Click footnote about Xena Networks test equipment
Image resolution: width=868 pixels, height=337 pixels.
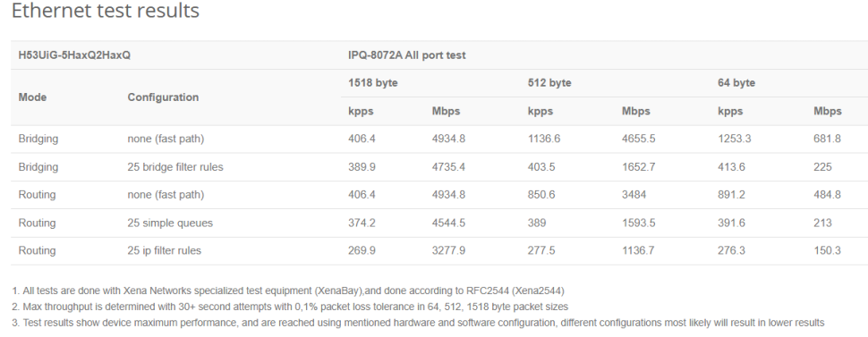coord(288,291)
